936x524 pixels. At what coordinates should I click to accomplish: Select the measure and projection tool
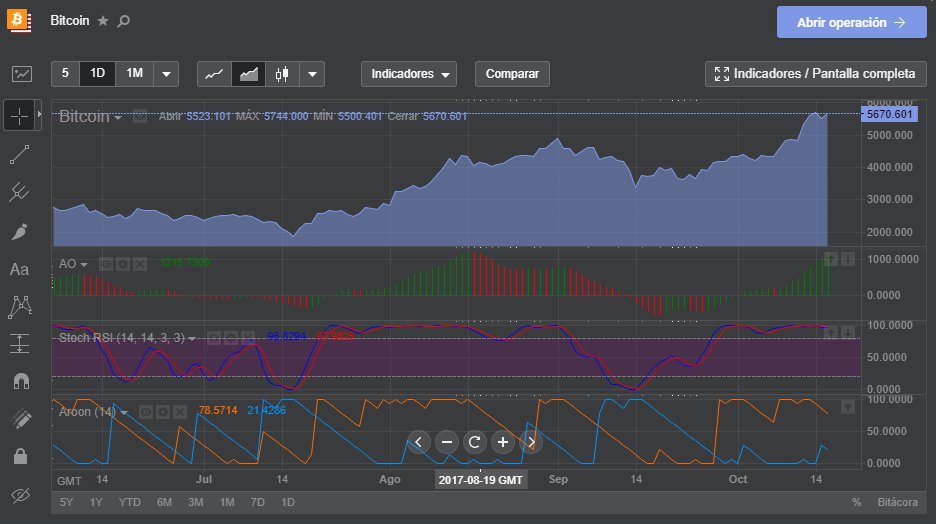click(x=19, y=344)
